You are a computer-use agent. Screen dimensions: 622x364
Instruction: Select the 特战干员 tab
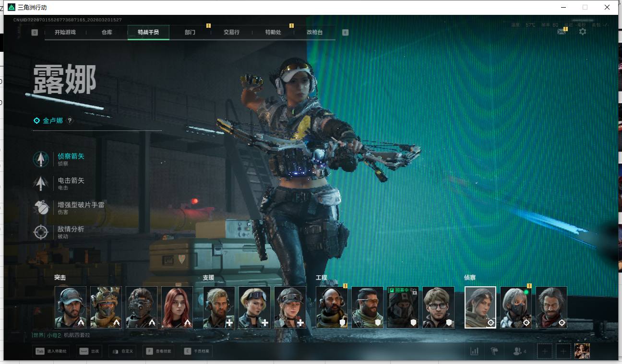[x=148, y=32]
